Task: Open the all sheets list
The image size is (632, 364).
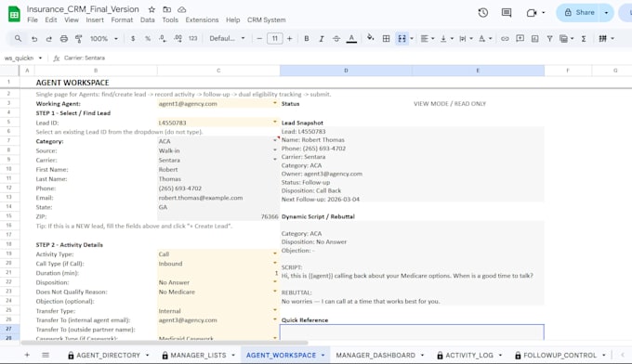Action: (x=46, y=355)
